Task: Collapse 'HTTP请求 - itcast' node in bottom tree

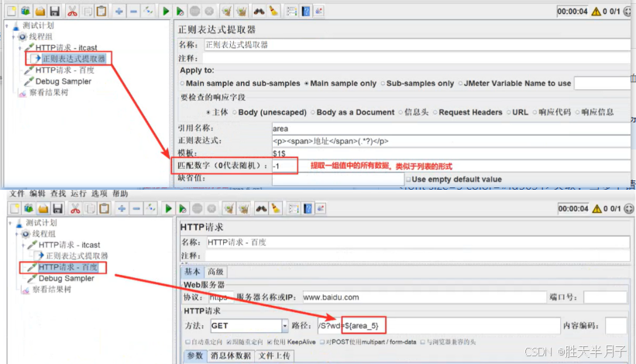Action: [23, 246]
